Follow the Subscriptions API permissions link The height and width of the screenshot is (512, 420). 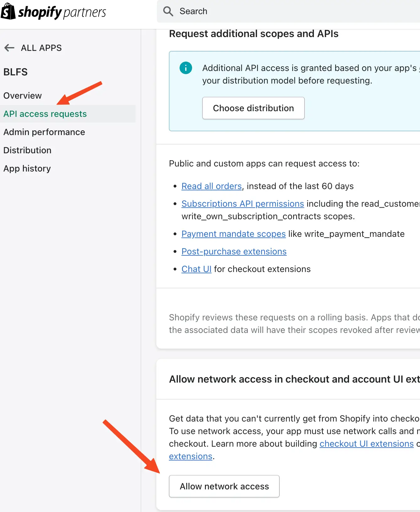[243, 204]
